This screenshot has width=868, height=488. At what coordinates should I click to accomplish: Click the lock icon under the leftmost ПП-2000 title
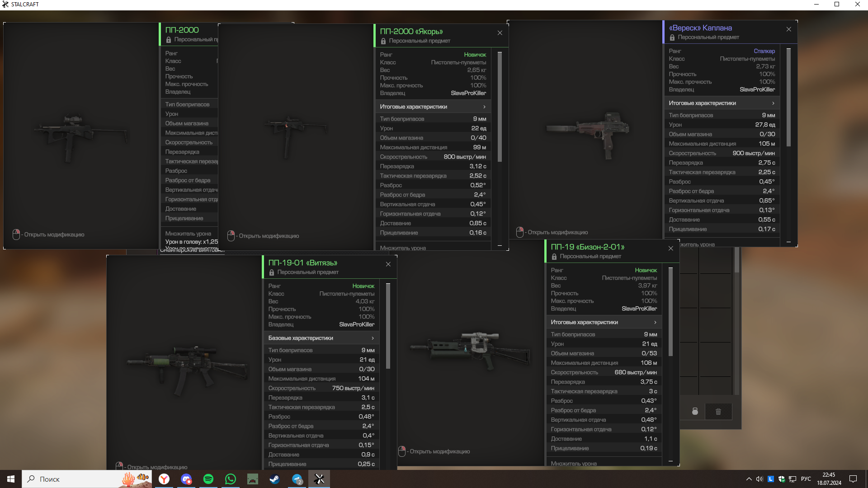point(169,40)
